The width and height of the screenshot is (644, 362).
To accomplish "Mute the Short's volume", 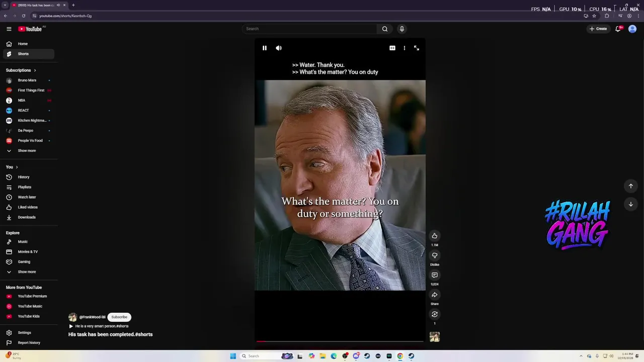I will click(x=279, y=48).
